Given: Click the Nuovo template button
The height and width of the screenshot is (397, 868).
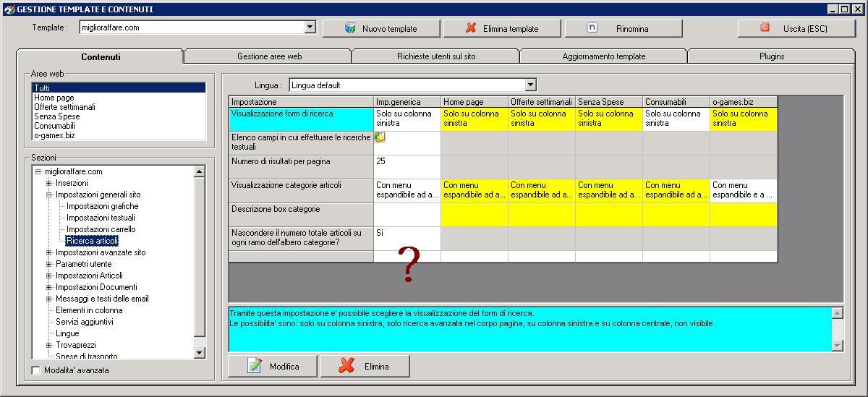Looking at the screenshot, I should pyautogui.click(x=380, y=28).
